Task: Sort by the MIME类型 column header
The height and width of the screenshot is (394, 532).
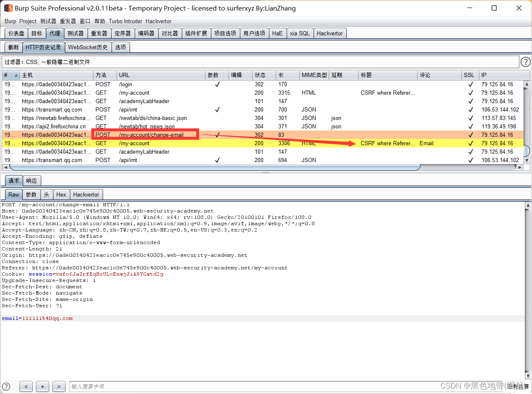Action: click(314, 75)
